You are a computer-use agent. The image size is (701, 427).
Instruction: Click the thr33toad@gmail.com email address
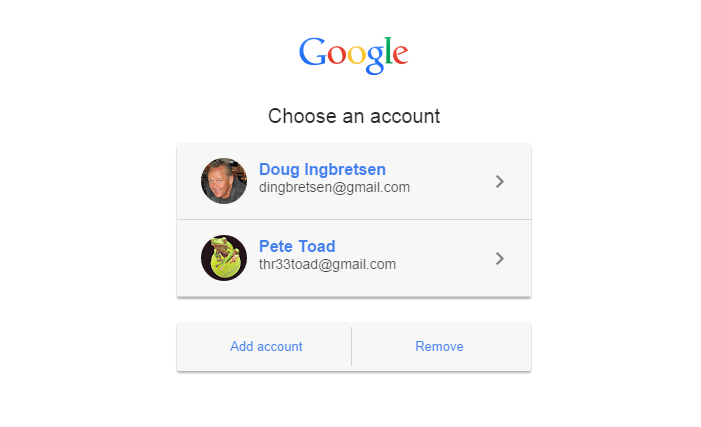327,264
